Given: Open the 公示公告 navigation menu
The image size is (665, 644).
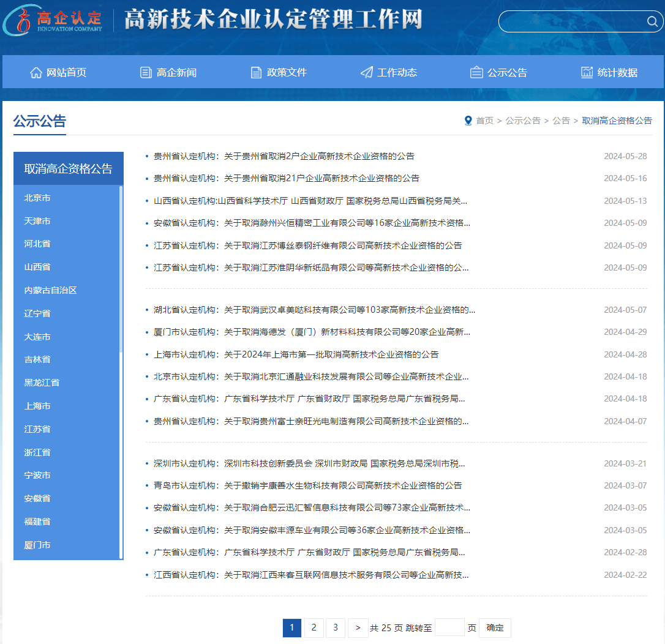Looking at the screenshot, I should 508,72.
